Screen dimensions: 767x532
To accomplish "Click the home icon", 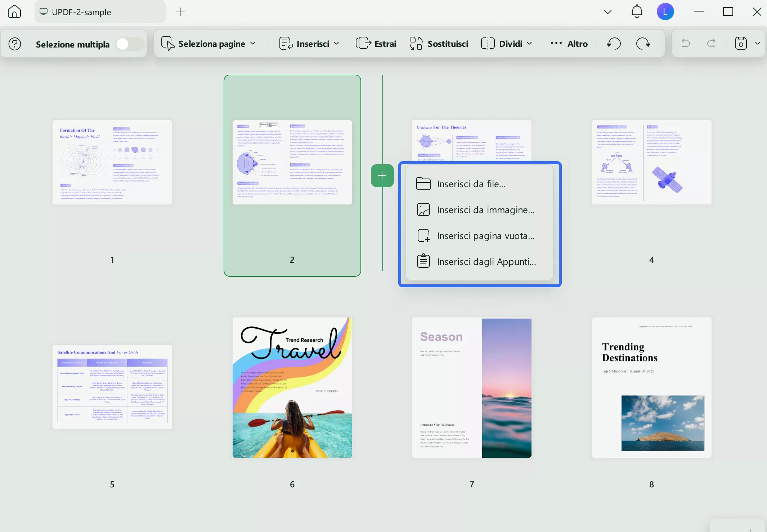I will [x=14, y=12].
